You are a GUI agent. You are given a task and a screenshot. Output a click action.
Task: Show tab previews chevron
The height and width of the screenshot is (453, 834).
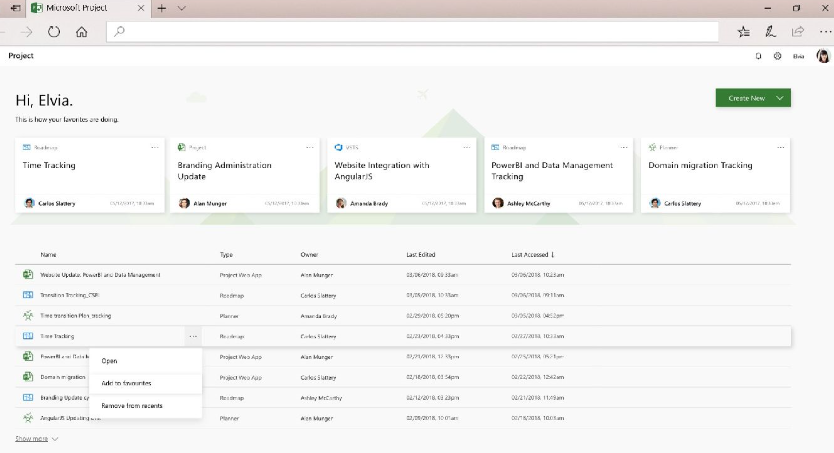tap(181, 8)
